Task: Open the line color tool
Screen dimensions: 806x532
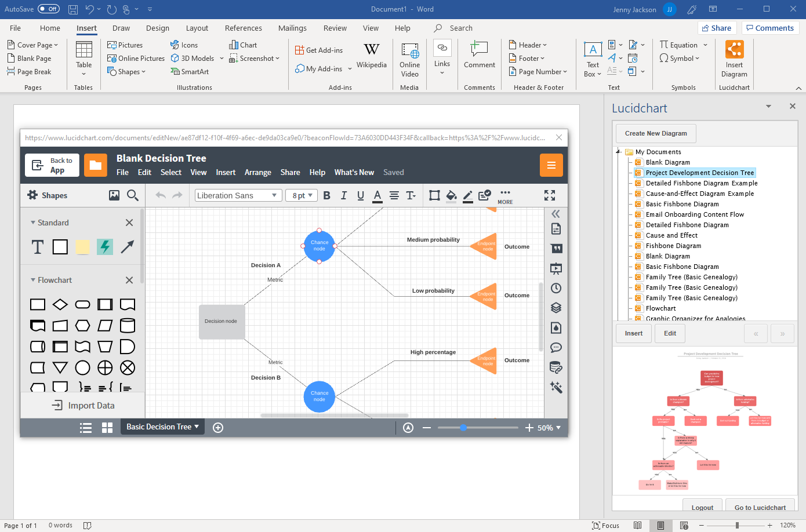Action: coord(468,195)
